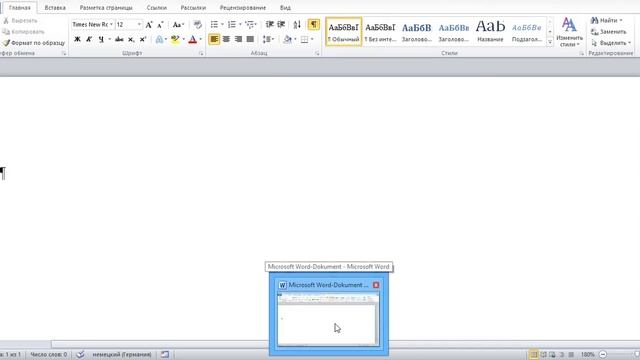Open the font name dropdown

(111, 24)
